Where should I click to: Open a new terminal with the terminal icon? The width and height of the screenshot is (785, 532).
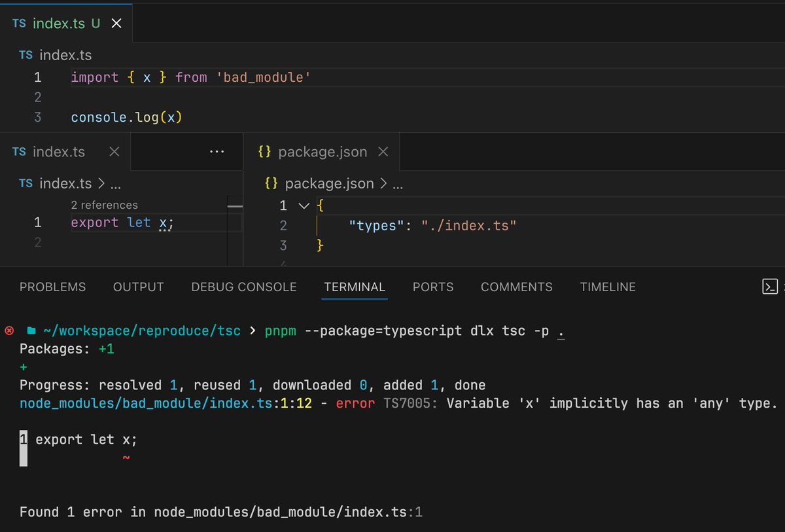point(769,286)
